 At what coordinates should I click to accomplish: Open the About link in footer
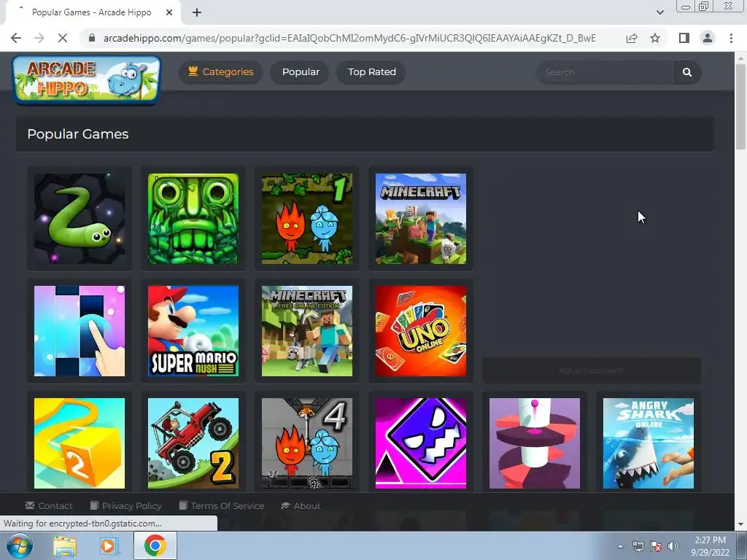click(301, 506)
